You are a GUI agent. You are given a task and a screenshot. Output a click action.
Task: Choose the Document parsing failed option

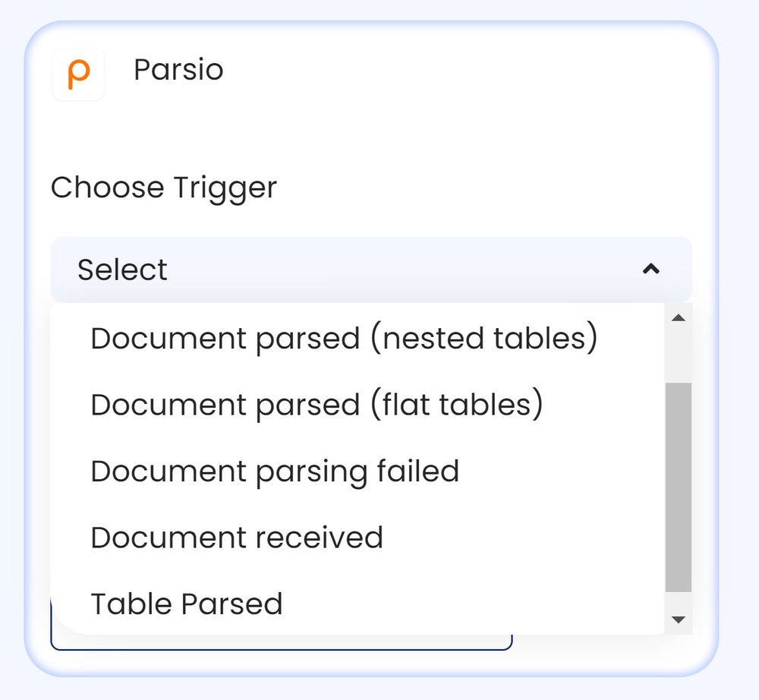click(274, 471)
